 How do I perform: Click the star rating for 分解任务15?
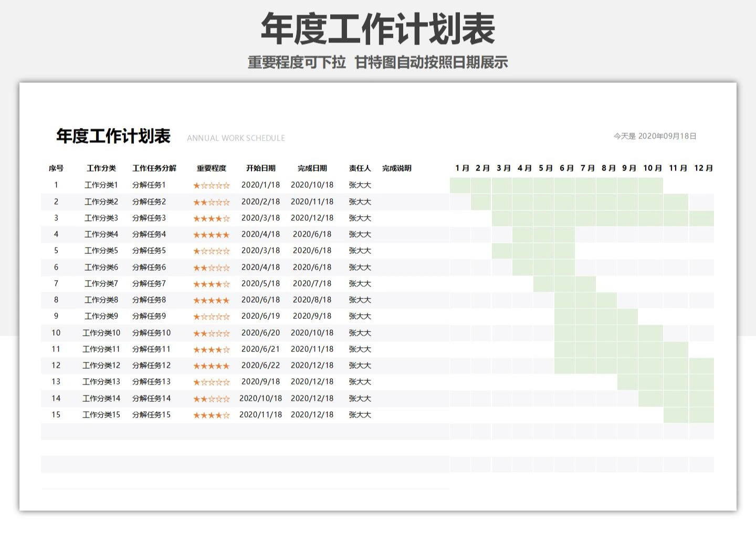[x=211, y=414]
